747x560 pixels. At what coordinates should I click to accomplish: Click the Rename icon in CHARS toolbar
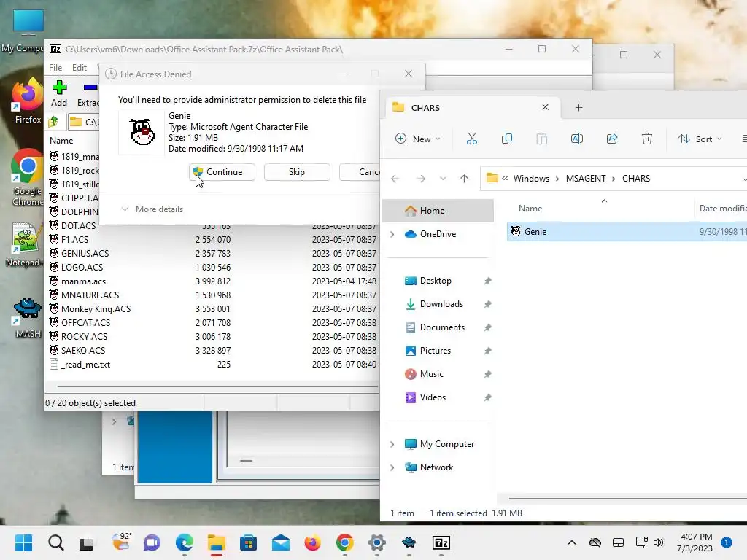(x=576, y=139)
